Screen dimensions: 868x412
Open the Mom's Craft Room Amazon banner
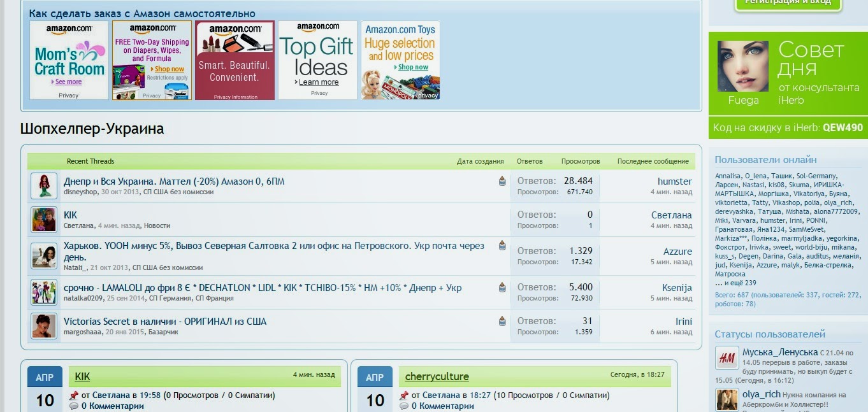click(69, 60)
